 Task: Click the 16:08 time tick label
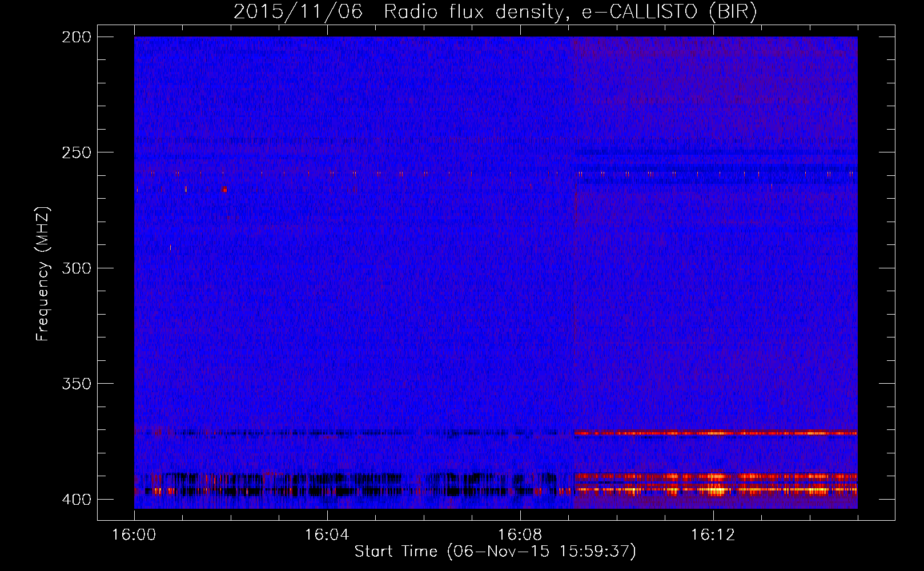tap(520, 535)
